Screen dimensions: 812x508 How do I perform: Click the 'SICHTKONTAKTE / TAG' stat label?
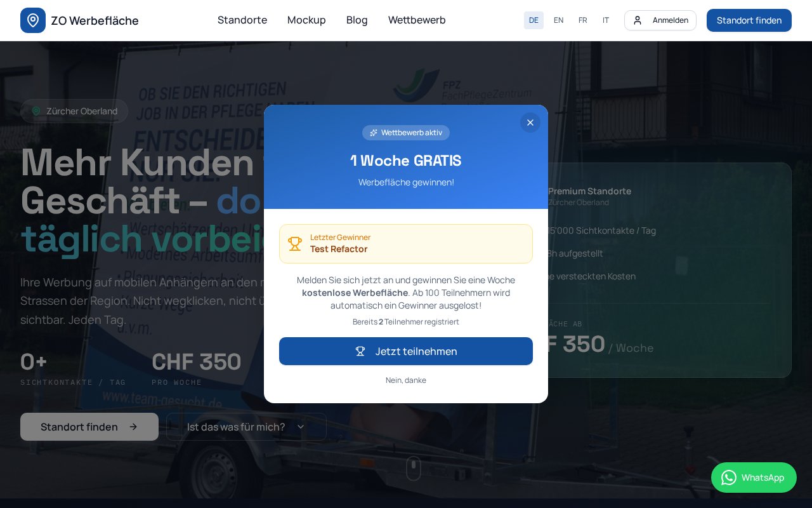73,382
